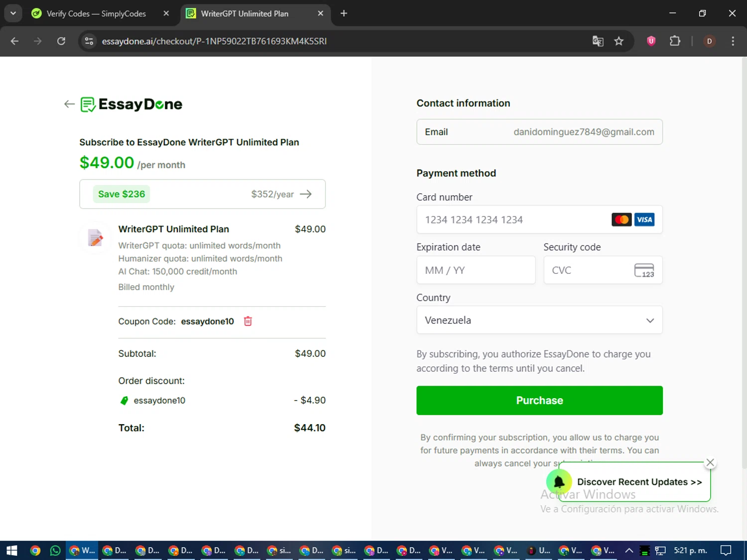Click the $49.00 /per month price heading

132,163
